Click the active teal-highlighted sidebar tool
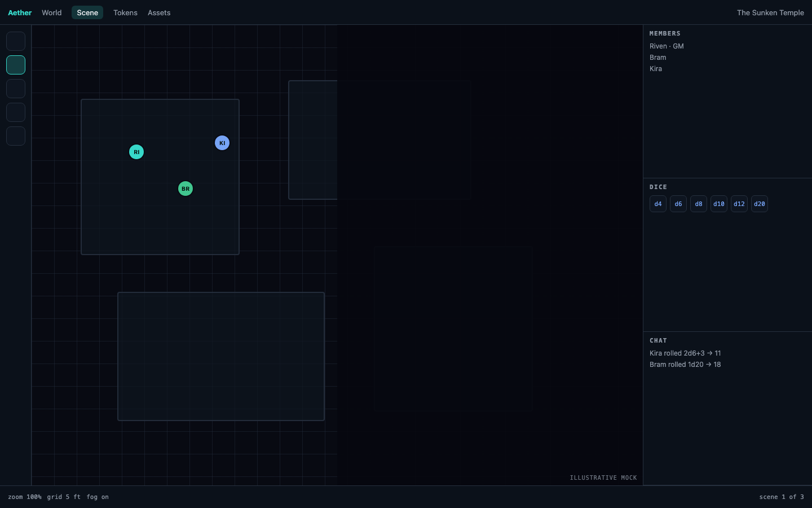The image size is (812, 508). (16, 65)
